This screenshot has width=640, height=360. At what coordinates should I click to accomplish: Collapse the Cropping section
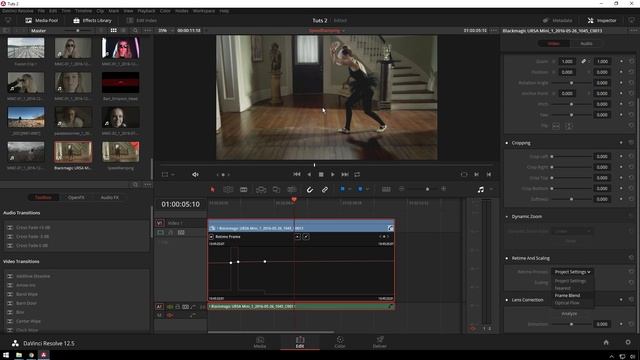pyautogui.click(x=521, y=143)
